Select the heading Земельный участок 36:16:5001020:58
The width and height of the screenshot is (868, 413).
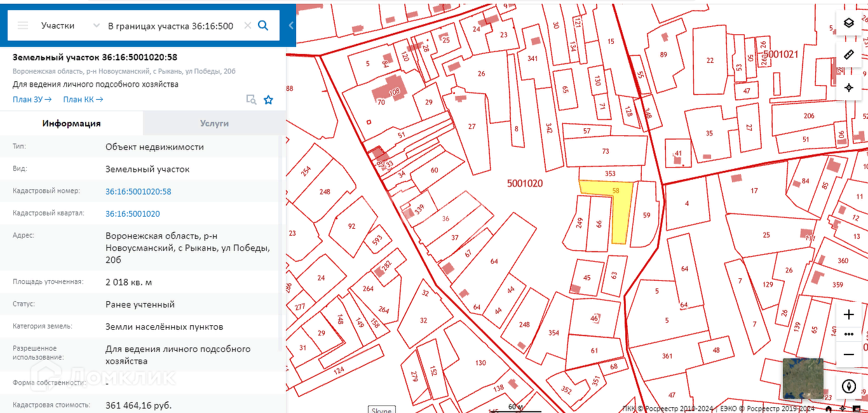(95, 57)
